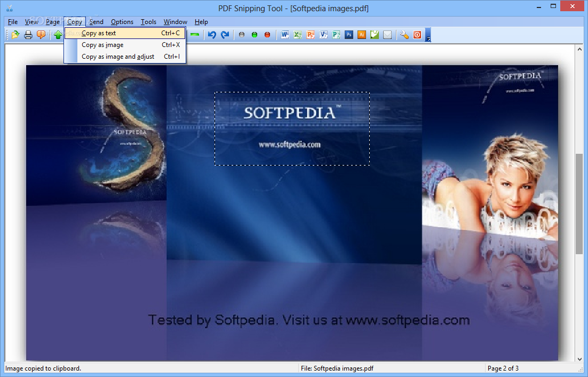Choose Copy as text menu entry
Viewport: 588px width, 377px height.
click(124, 33)
